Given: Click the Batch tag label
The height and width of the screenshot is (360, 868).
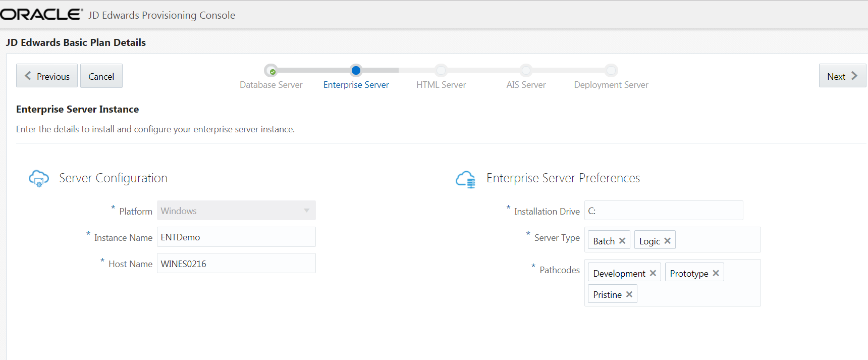Looking at the screenshot, I should click(x=604, y=241).
